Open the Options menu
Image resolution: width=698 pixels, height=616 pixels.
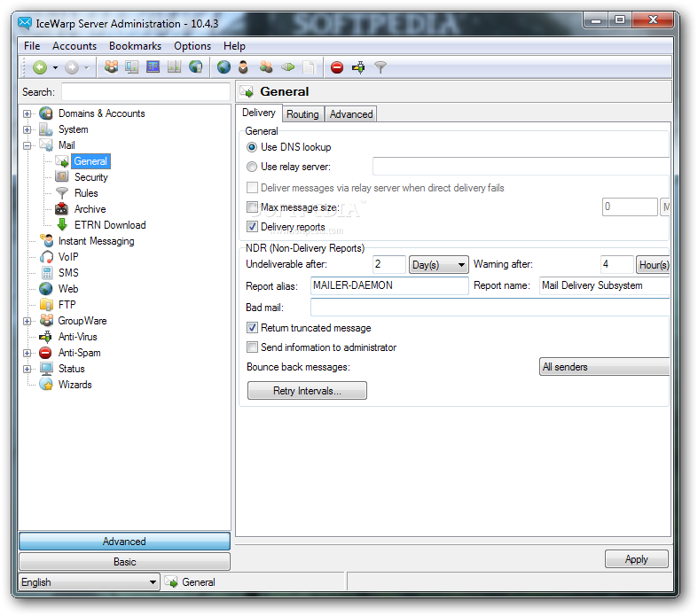pyautogui.click(x=192, y=46)
